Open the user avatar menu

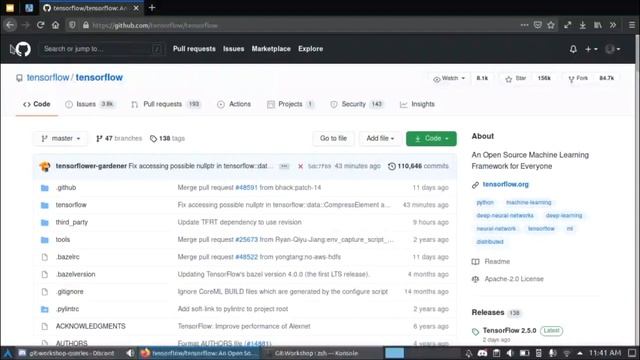[613, 49]
